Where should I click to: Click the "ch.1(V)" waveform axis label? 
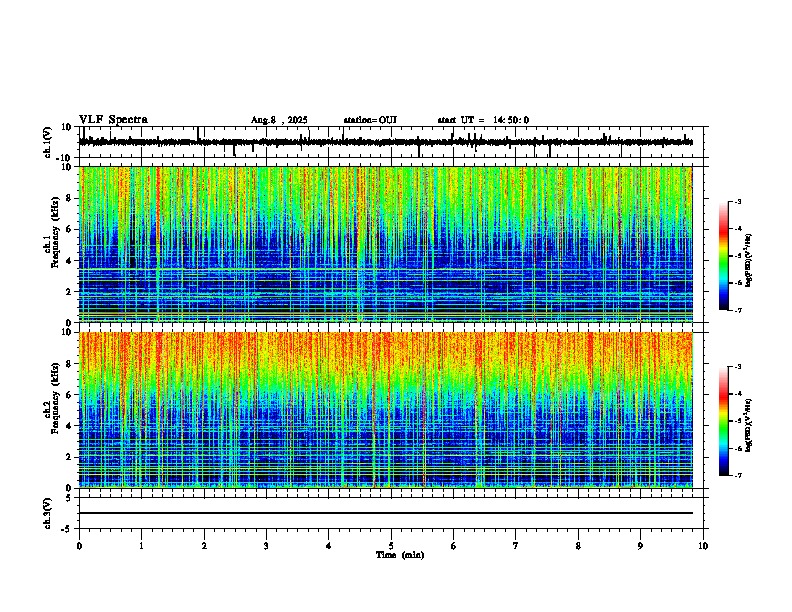click(x=48, y=142)
